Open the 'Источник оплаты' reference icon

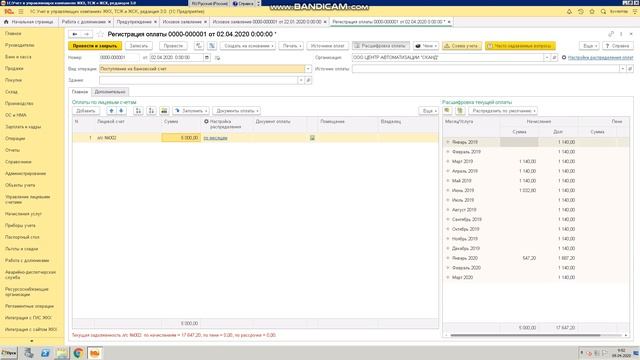pyautogui.click(x=630, y=69)
